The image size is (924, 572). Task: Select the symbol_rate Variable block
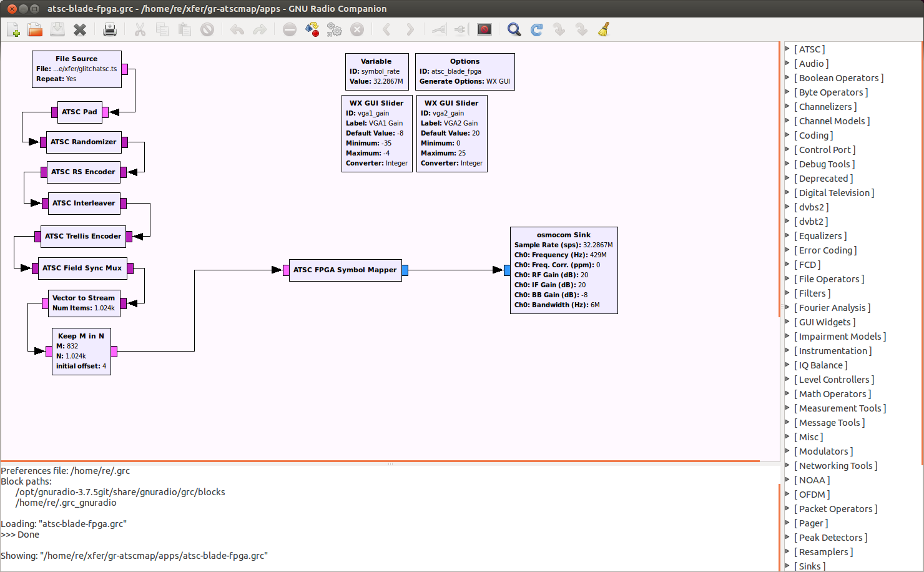pyautogui.click(x=376, y=72)
